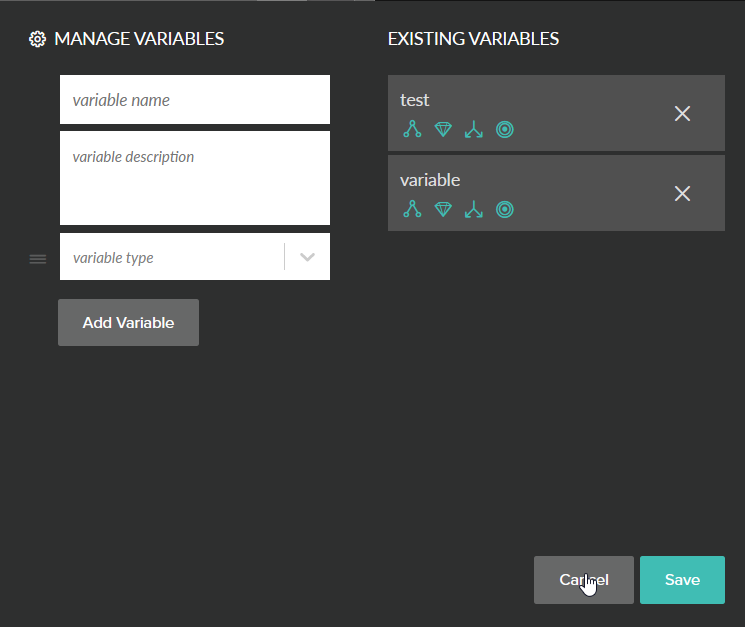Click the fork-node icon under 'variable' entry
Image resolution: width=745 pixels, height=627 pixels.
412,209
